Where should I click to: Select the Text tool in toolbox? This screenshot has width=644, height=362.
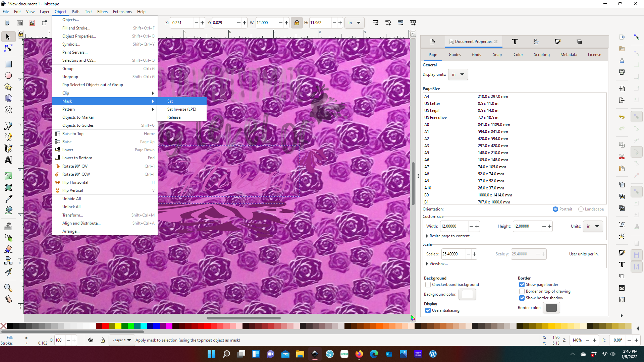coord(8,160)
